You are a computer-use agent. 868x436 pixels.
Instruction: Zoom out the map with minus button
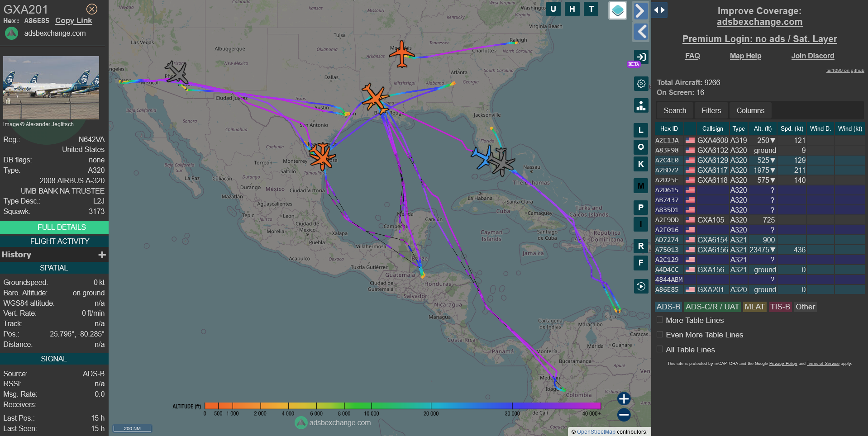tap(624, 415)
